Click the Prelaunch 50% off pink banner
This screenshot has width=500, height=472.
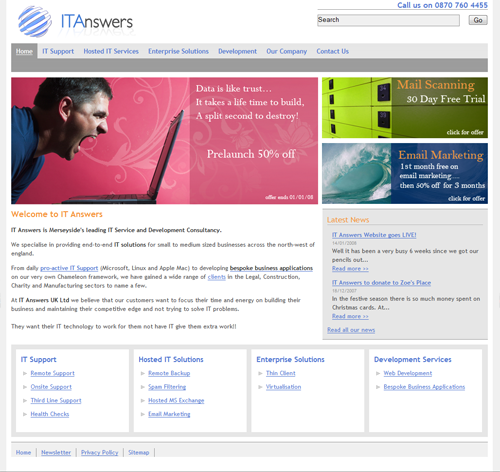click(x=164, y=141)
